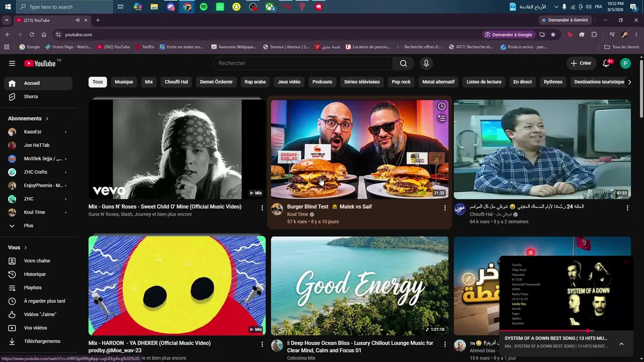The height and width of the screenshot is (362, 644).
Task: Mute the YouTube tab audio
Action: [77, 20]
